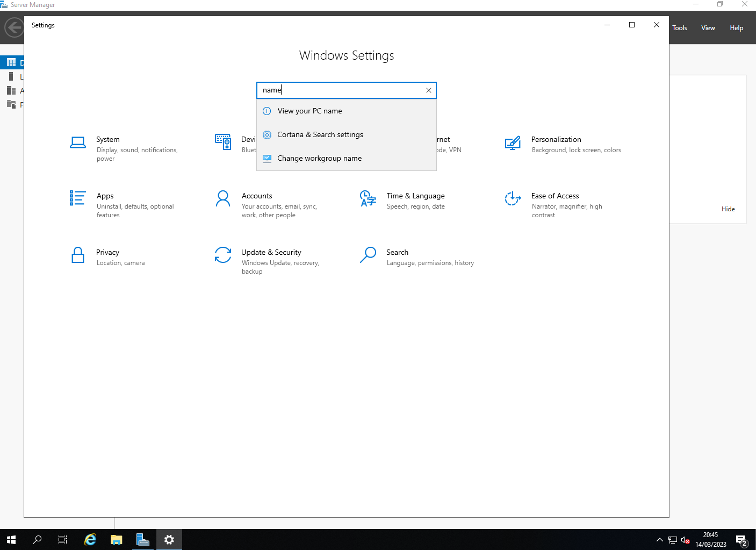Select 'View your PC name' suggestion
Image resolution: width=756 pixels, height=550 pixels.
(309, 111)
